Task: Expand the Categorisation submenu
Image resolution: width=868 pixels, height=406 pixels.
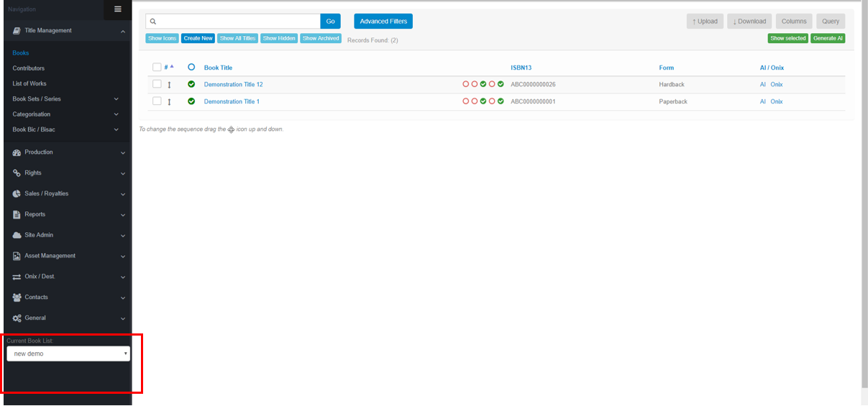Action: (116, 114)
